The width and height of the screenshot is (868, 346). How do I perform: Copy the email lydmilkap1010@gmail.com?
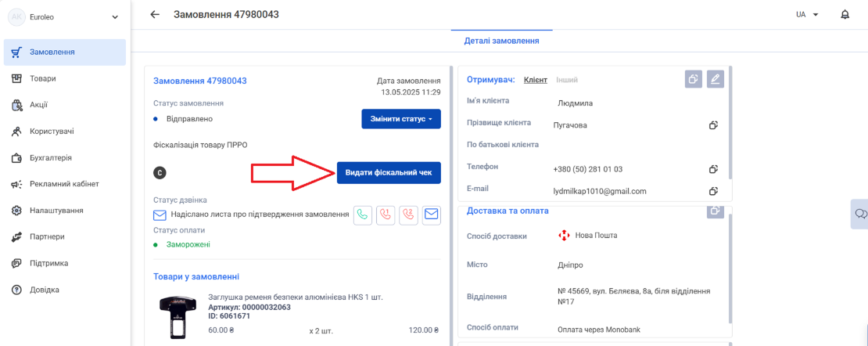[713, 191]
